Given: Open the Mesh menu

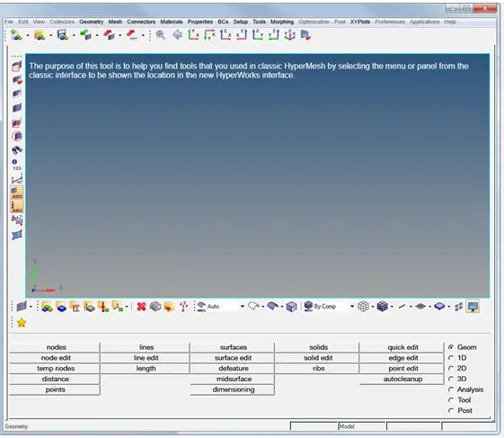Looking at the screenshot, I should coord(115,22).
